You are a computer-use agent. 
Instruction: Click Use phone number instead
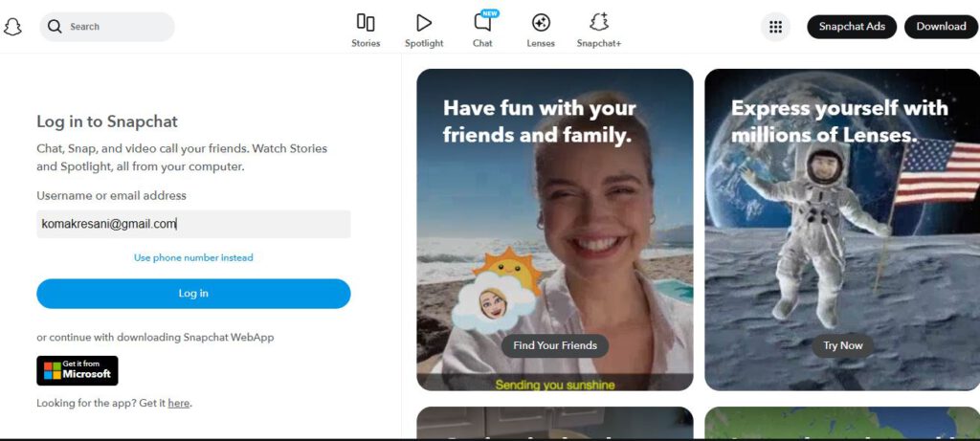193,257
